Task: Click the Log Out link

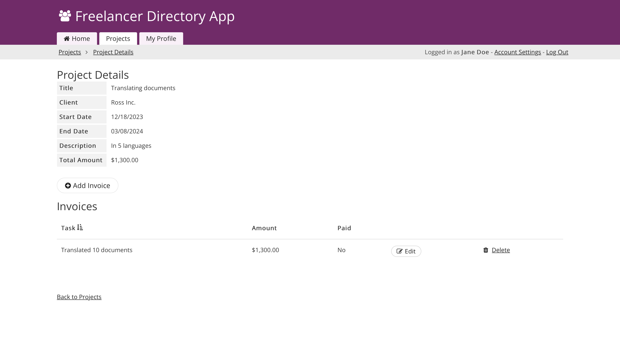Action: [x=557, y=52]
